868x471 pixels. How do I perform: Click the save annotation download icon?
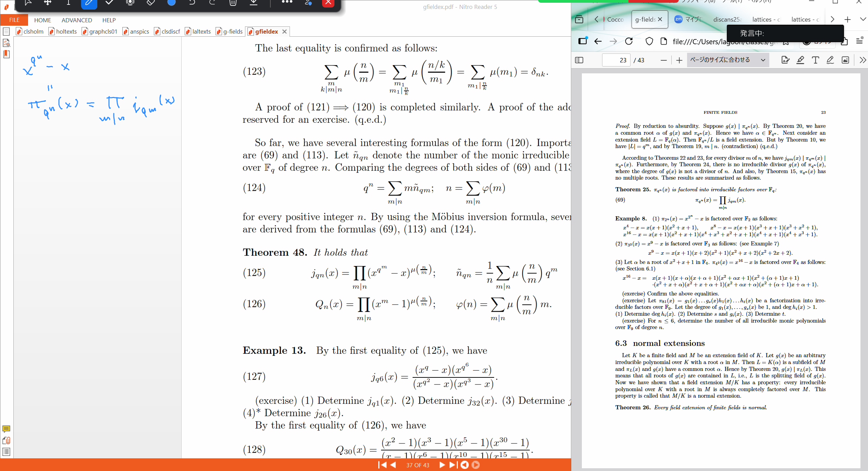(254, 3)
